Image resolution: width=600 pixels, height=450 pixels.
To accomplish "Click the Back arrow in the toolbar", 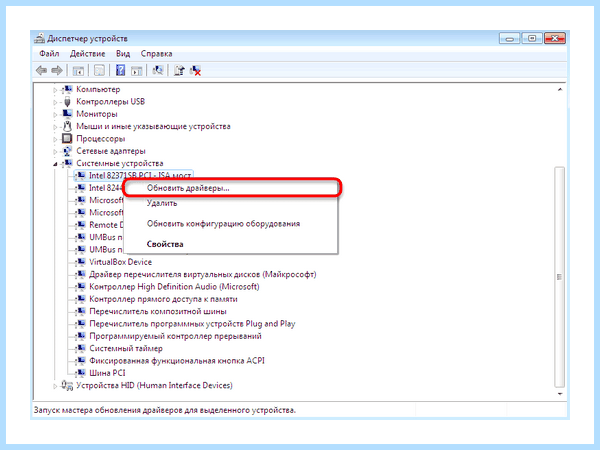I will pyautogui.click(x=41, y=70).
